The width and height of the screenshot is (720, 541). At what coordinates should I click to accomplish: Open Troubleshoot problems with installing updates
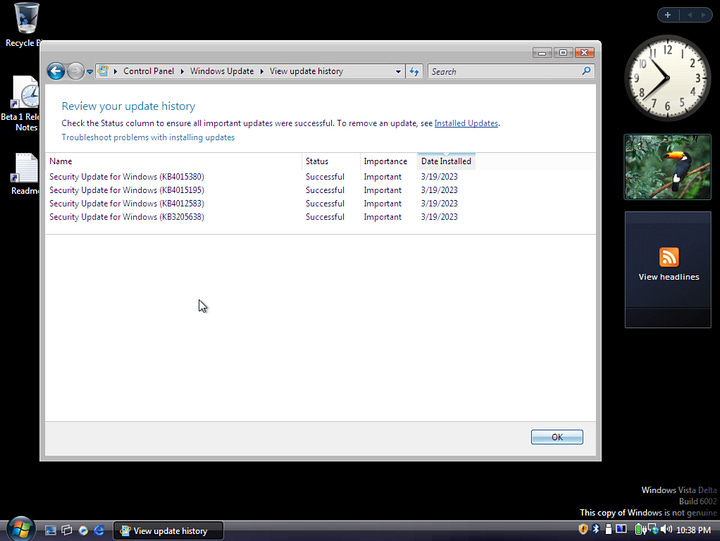click(148, 137)
